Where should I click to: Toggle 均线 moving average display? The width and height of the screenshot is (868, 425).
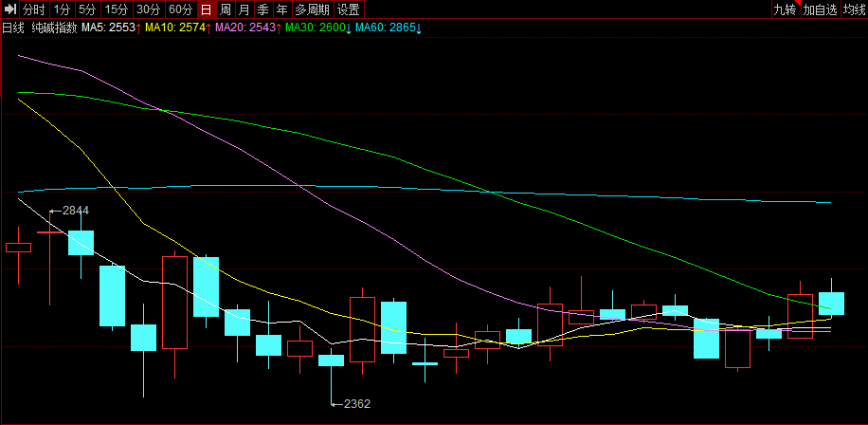pos(854,9)
